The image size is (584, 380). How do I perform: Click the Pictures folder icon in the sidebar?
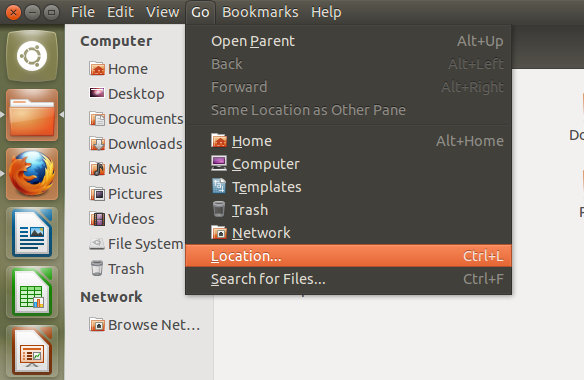97,194
